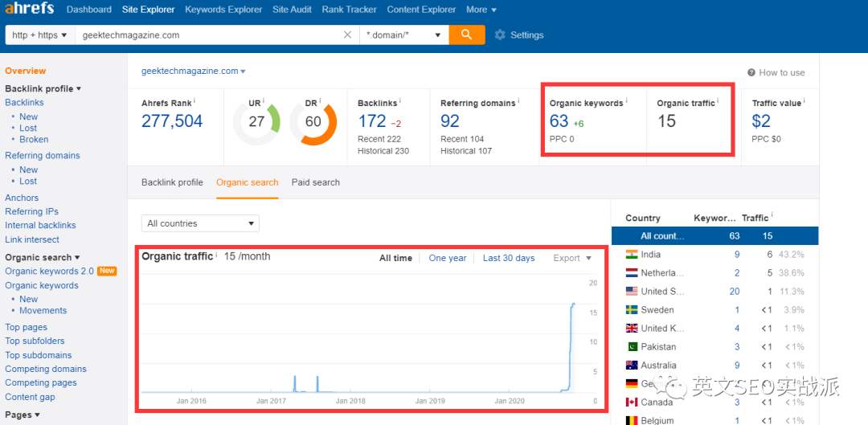Click the Overview sidebar item

pos(26,71)
